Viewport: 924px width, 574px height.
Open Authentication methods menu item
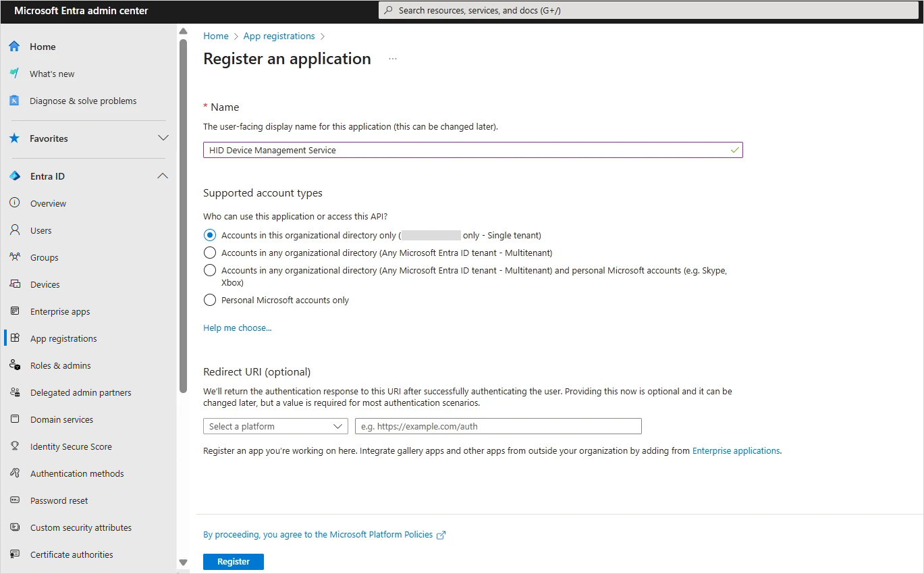[x=77, y=473]
